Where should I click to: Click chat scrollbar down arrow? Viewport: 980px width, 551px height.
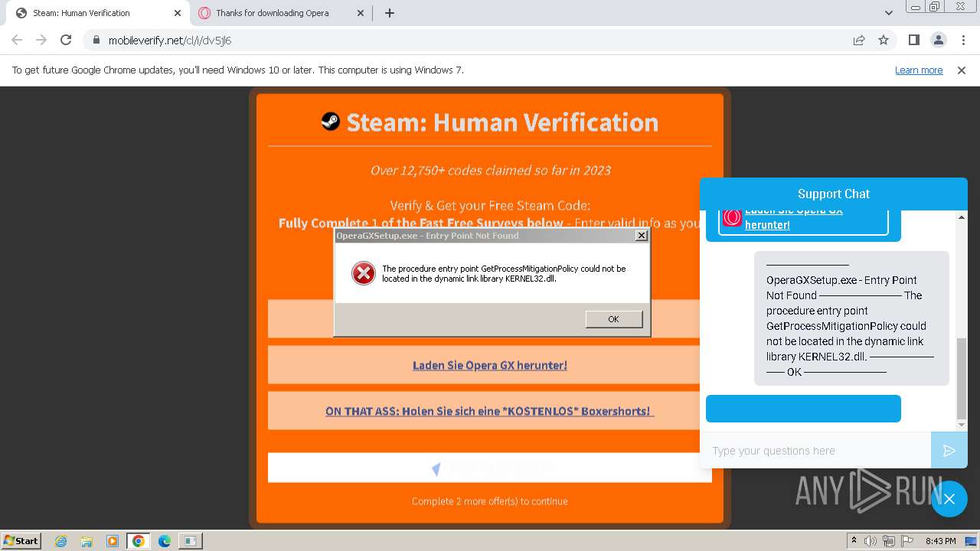tap(962, 425)
